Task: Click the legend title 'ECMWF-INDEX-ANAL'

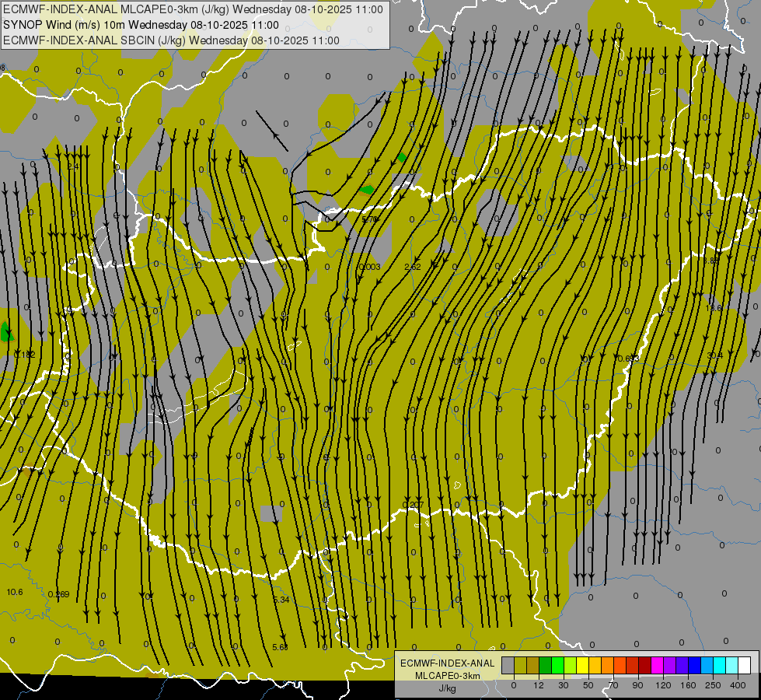Action: (x=448, y=663)
